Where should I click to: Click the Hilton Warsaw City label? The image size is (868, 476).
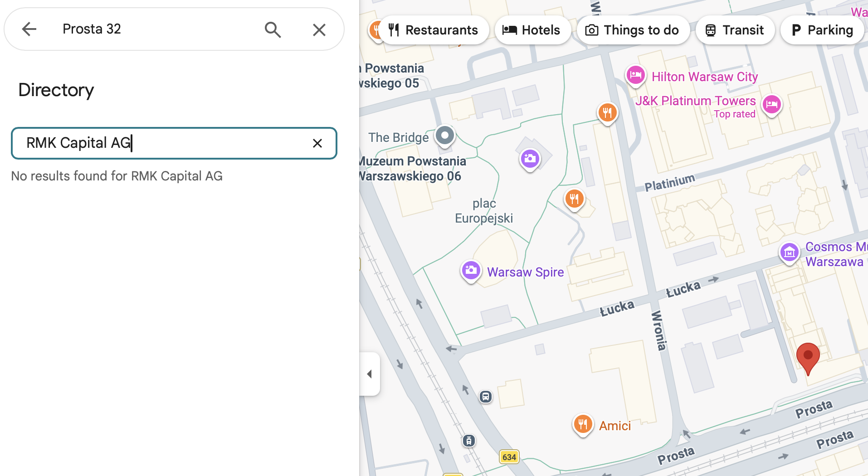705,77
